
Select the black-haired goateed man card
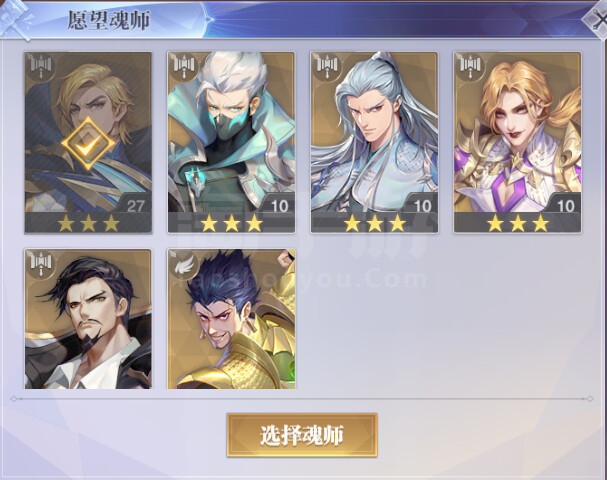point(88,319)
